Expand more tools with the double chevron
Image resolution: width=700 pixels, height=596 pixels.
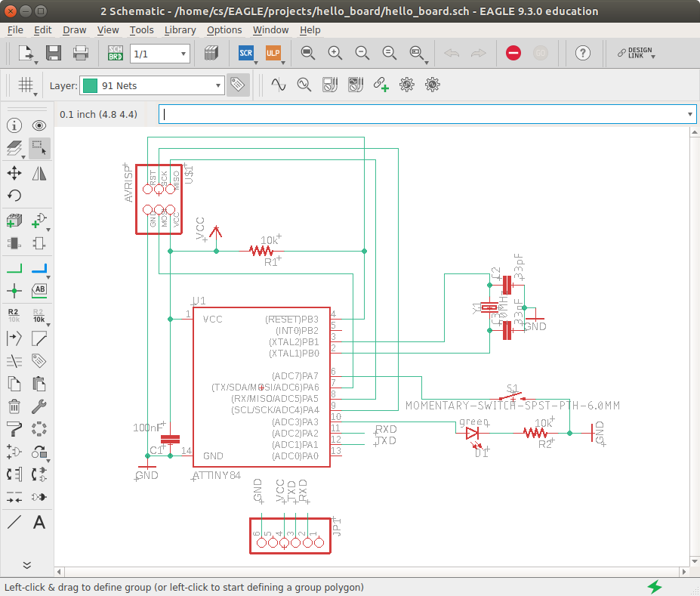pyautogui.click(x=26, y=564)
